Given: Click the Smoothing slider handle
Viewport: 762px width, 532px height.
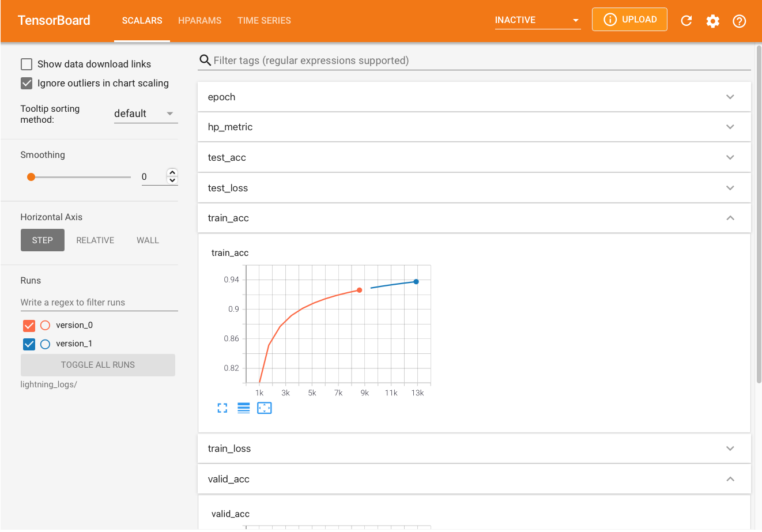Looking at the screenshot, I should tap(31, 177).
